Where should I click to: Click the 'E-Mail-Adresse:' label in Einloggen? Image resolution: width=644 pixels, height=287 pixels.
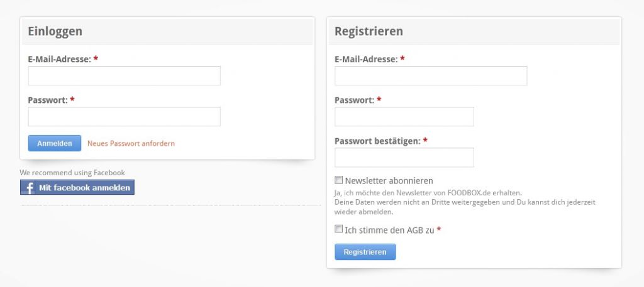[x=59, y=59]
